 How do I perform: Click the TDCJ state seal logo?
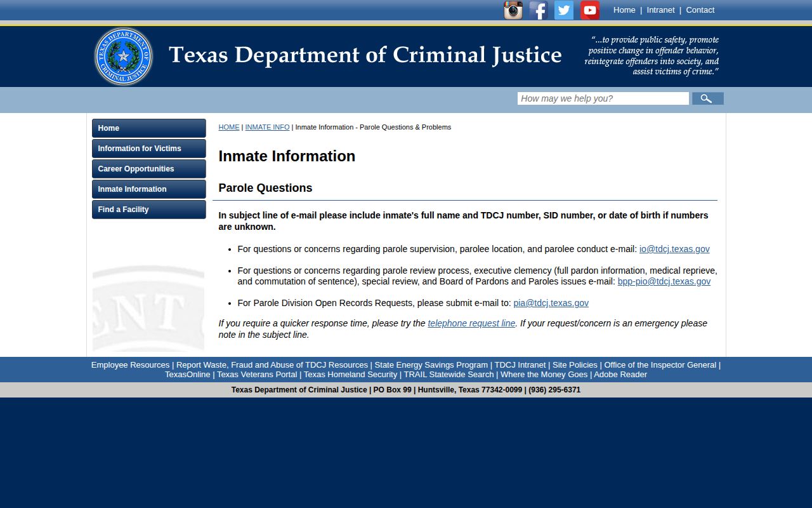[x=124, y=57]
